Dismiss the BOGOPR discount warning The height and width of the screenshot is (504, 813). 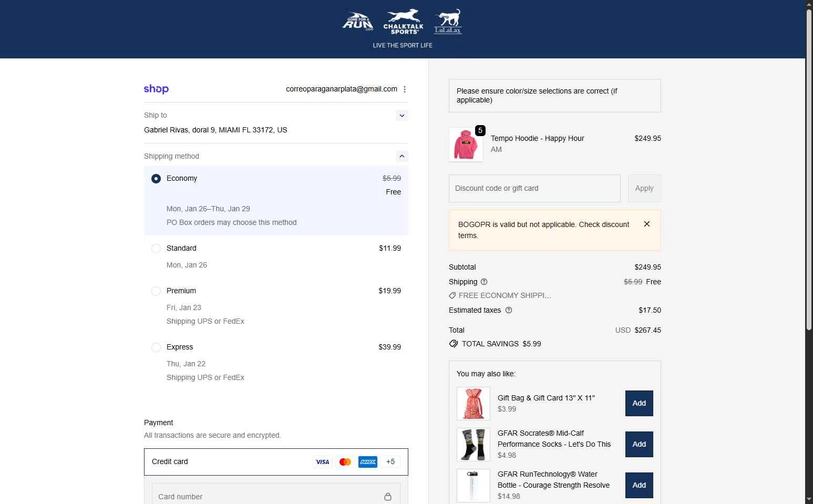[x=647, y=224]
